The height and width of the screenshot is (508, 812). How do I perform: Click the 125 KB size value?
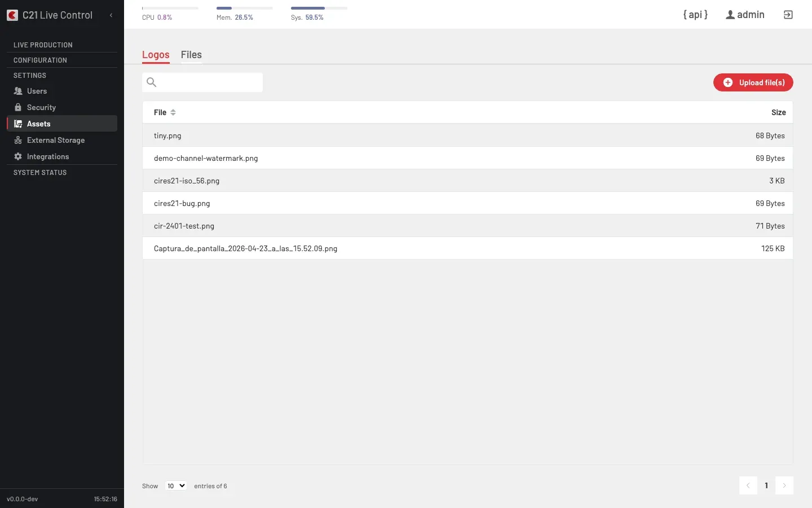coord(773,248)
